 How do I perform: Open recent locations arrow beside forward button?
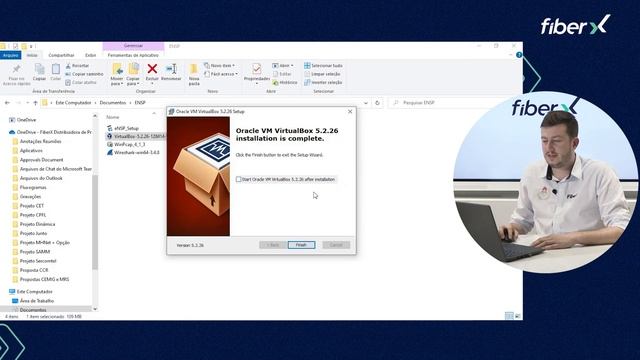(27, 103)
